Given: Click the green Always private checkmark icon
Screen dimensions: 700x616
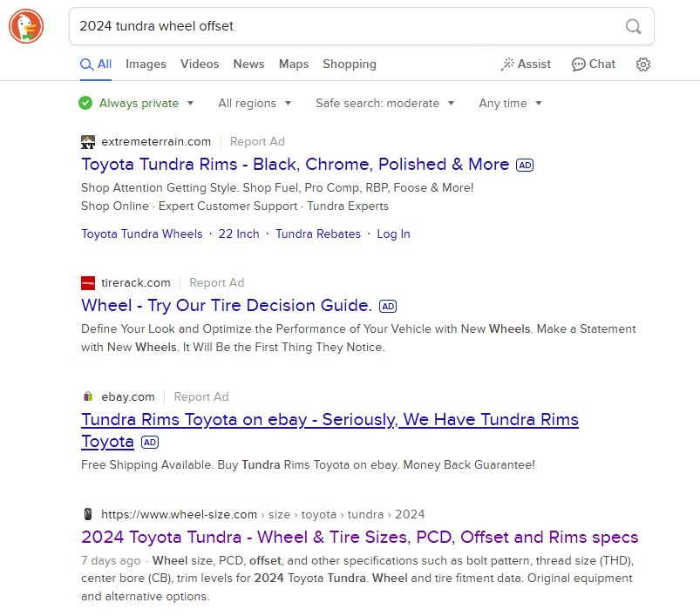Looking at the screenshot, I should pos(85,103).
